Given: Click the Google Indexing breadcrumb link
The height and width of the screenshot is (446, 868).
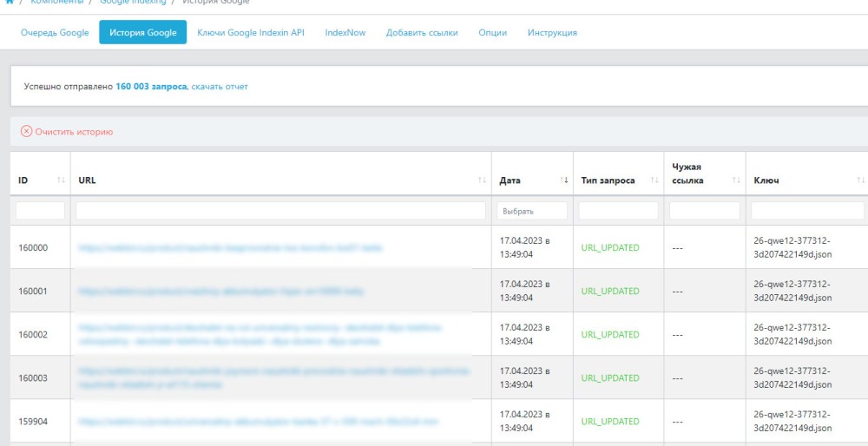Looking at the screenshot, I should click(133, 2).
